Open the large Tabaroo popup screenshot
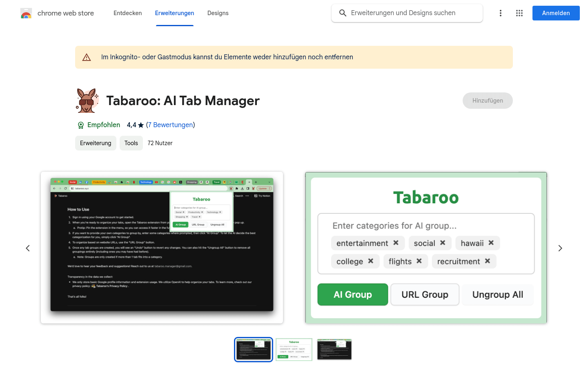 point(426,248)
